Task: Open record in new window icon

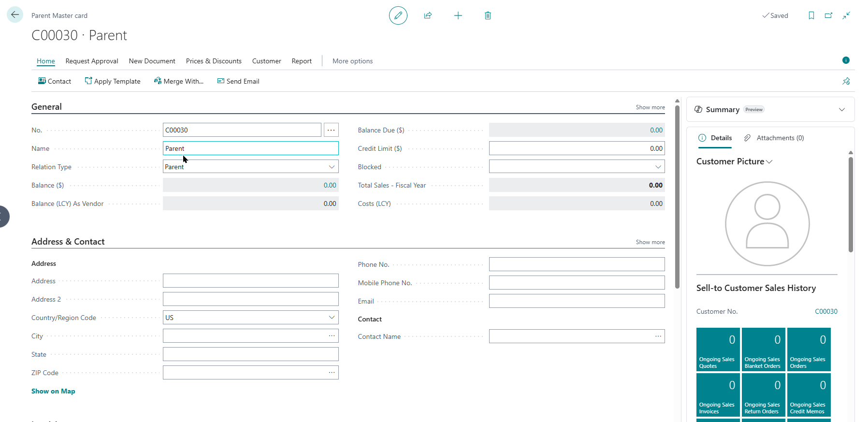Action: click(828, 15)
